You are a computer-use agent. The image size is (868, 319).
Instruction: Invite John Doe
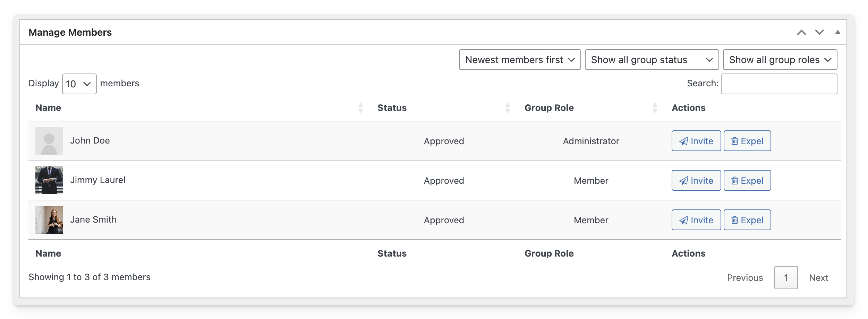696,141
